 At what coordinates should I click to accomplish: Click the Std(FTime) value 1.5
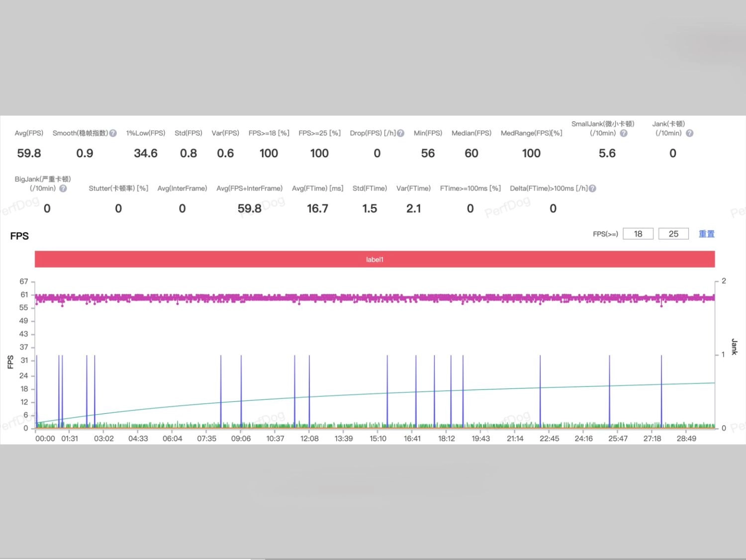point(370,208)
